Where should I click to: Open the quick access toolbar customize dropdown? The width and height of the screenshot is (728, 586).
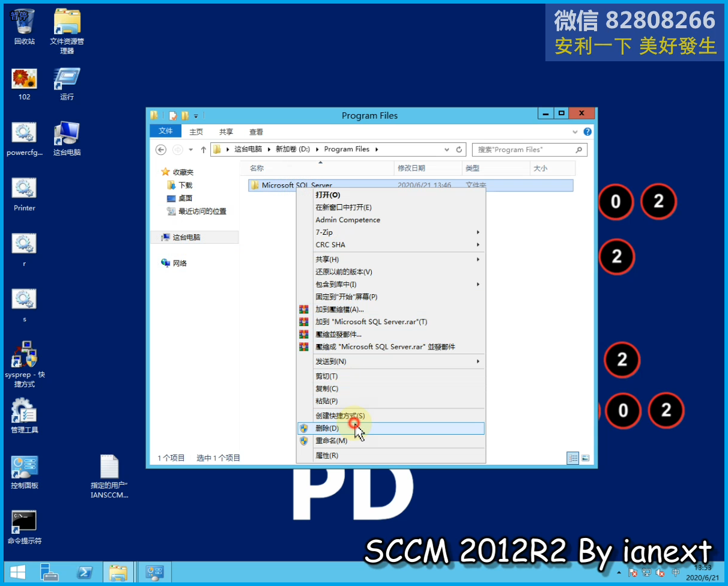pyautogui.click(x=196, y=115)
